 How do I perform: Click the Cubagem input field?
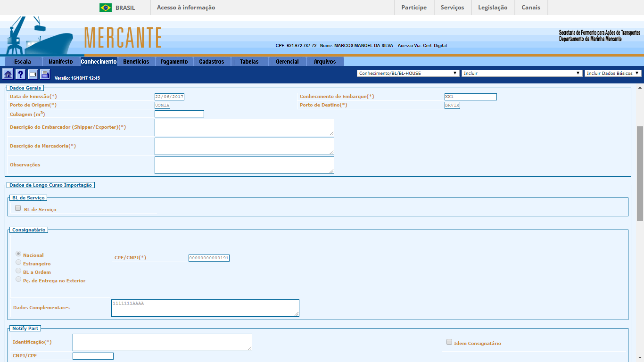click(179, 114)
